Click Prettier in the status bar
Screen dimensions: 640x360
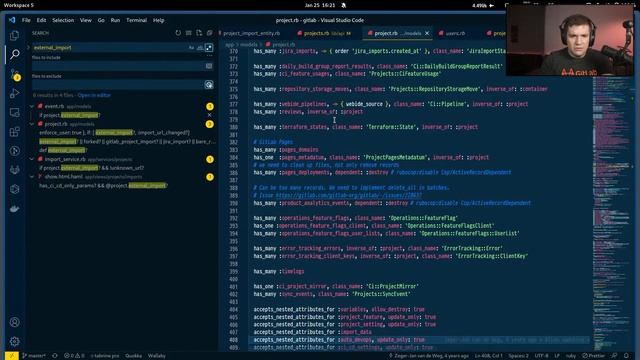point(593,356)
